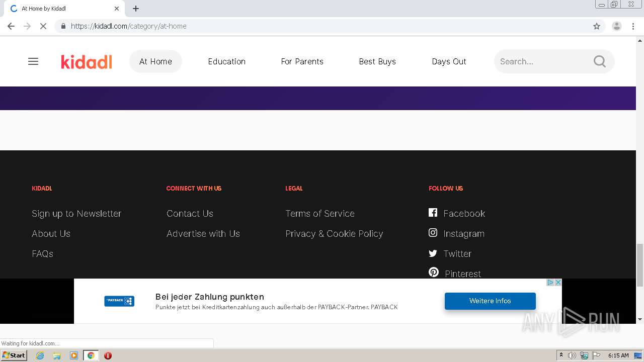Click the action center flag tray icon
Viewport: 644px width, 362px height.
pos(596,355)
